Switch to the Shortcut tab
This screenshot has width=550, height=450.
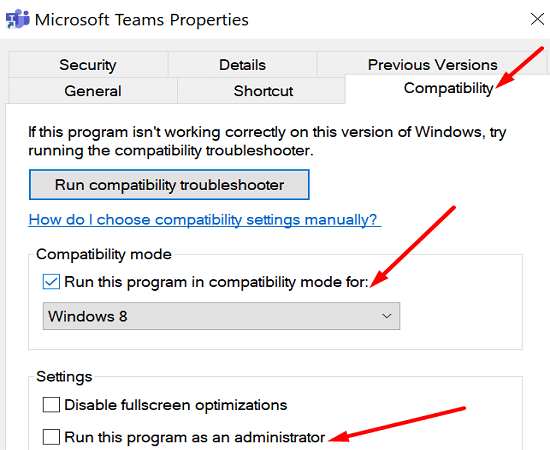click(x=263, y=91)
